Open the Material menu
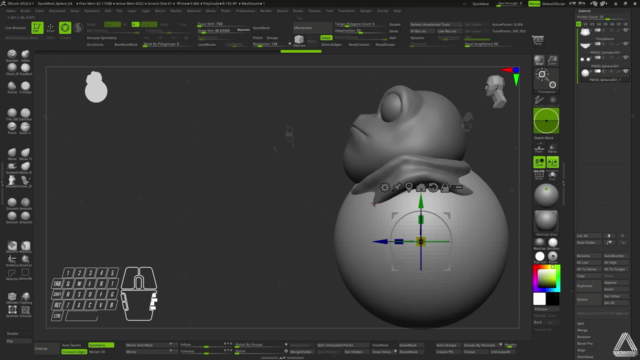This screenshot has height=360, width=640. pyautogui.click(x=193, y=11)
